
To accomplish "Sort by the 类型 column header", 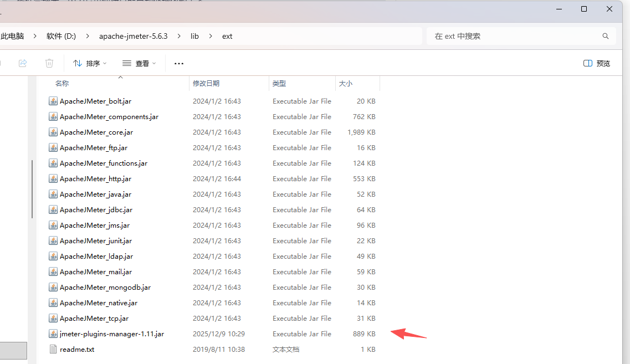I will pyautogui.click(x=279, y=83).
